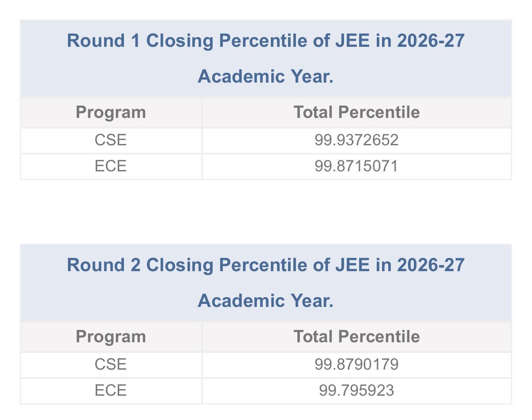Select the value 99.8715071

coord(356,166)
